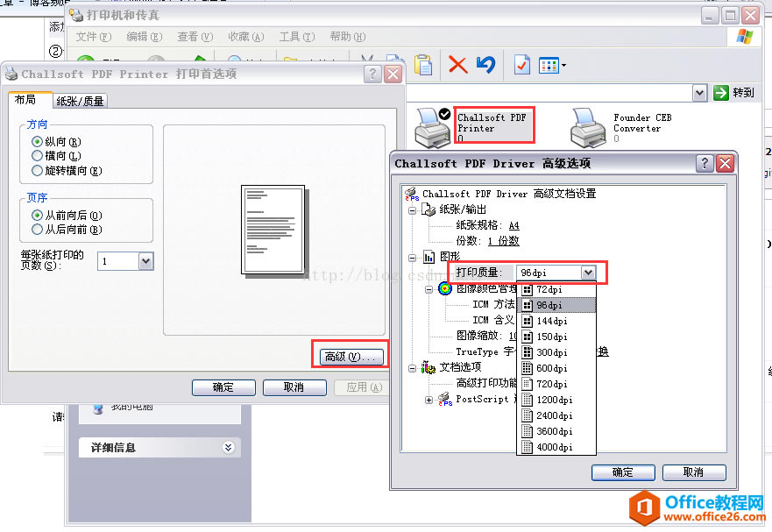Collapse the 图形 tree node
The height and width of the screenshot is (532, 772).
point(412,258)
